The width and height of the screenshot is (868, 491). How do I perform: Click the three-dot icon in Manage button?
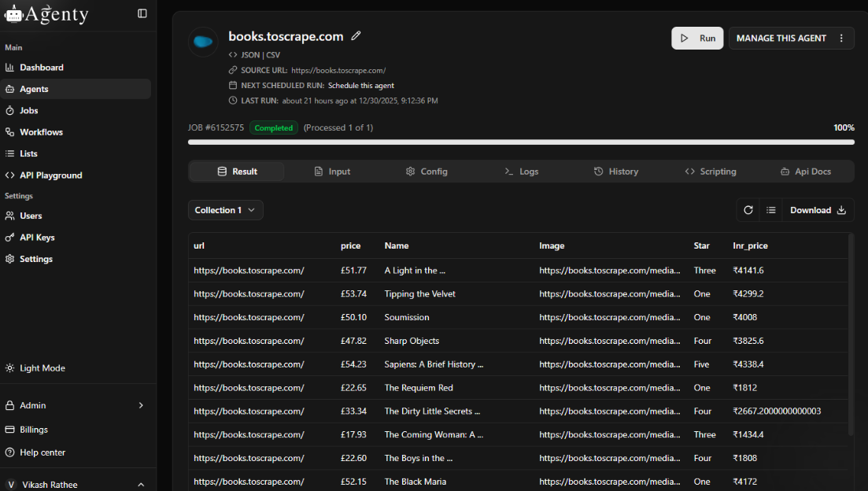(x=841, y=39)
